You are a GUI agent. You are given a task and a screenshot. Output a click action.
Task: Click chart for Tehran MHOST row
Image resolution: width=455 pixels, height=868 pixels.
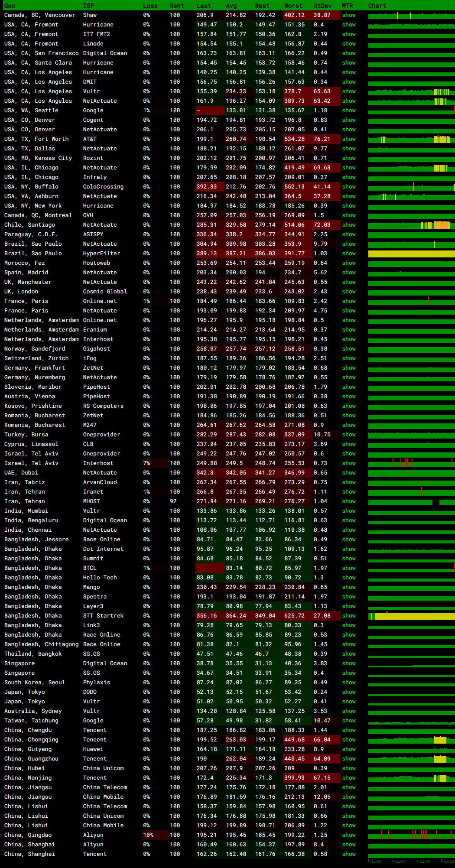coord(411,501)
